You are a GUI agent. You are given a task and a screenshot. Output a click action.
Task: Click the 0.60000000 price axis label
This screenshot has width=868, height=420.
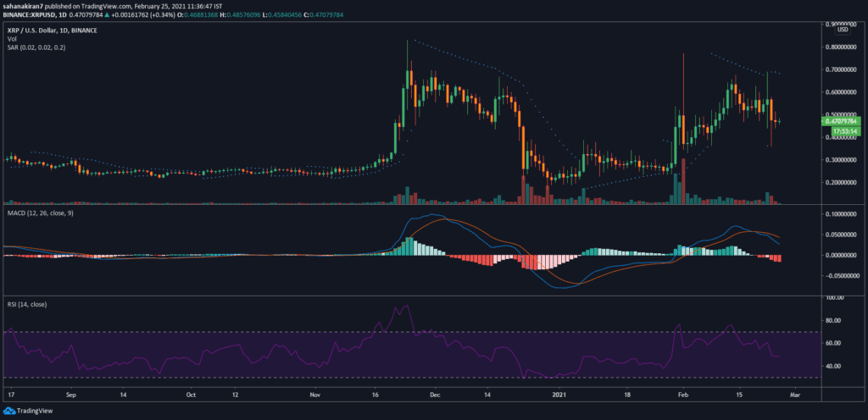point(842,92)
